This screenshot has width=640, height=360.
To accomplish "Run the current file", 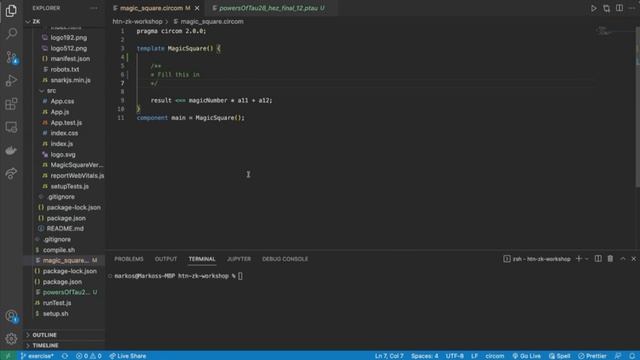I will tap(593, 8).
